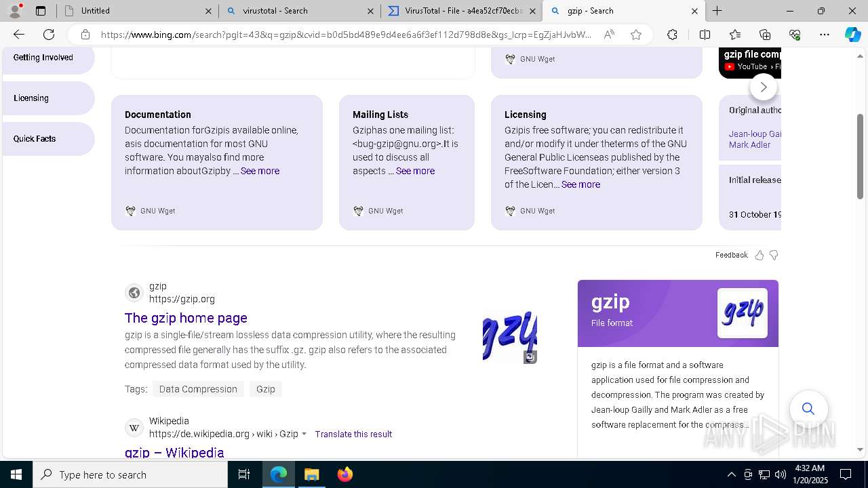
Task: Open Settings and more menu
Action: click(825, 35)
